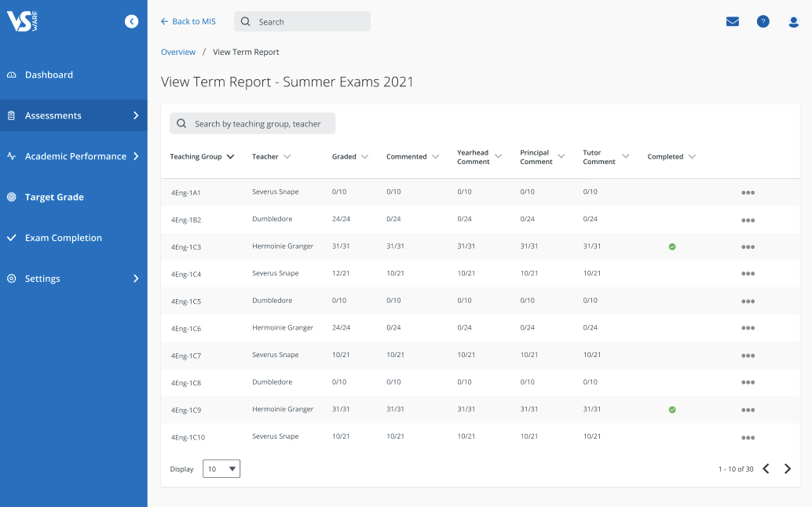Click the Assessments clipboard icon

point(12,115)
